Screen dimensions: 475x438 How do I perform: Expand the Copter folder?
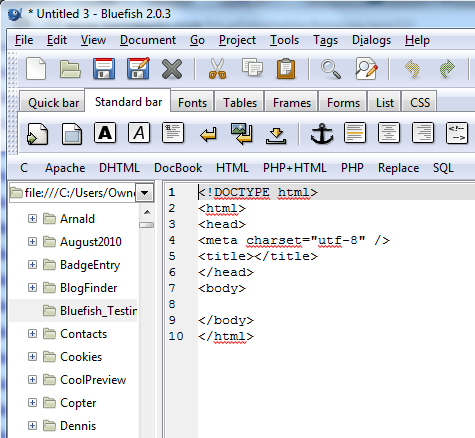coord(32,403)
